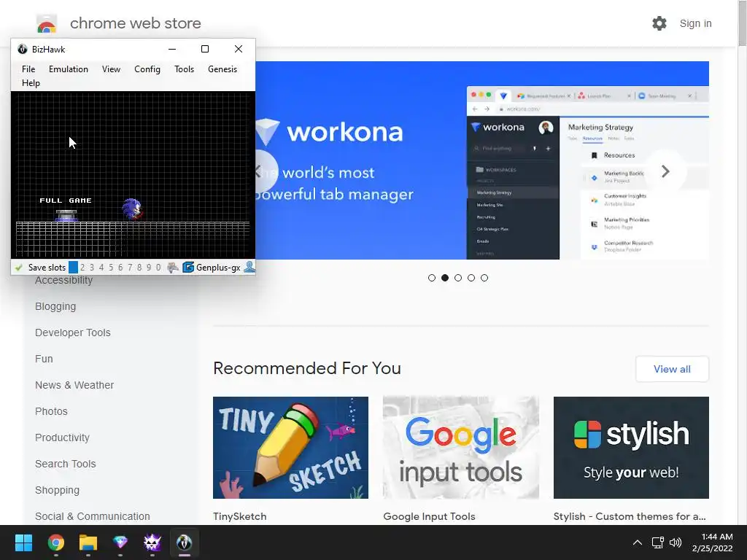Select the first carousel dot

tap(432, 278)
